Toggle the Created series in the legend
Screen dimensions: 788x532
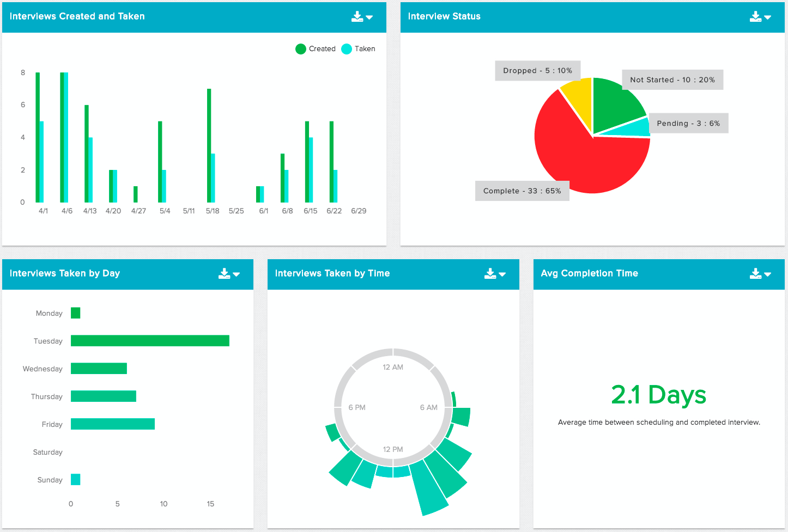click(316, 48)
